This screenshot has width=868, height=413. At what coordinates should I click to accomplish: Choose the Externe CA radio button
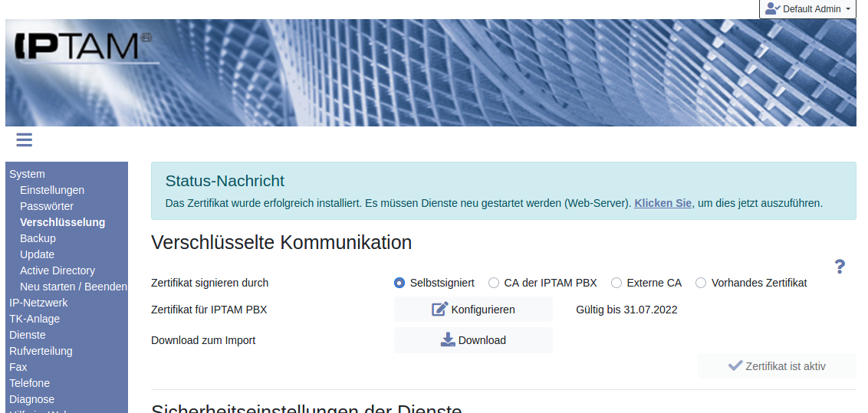click(616, 283)
